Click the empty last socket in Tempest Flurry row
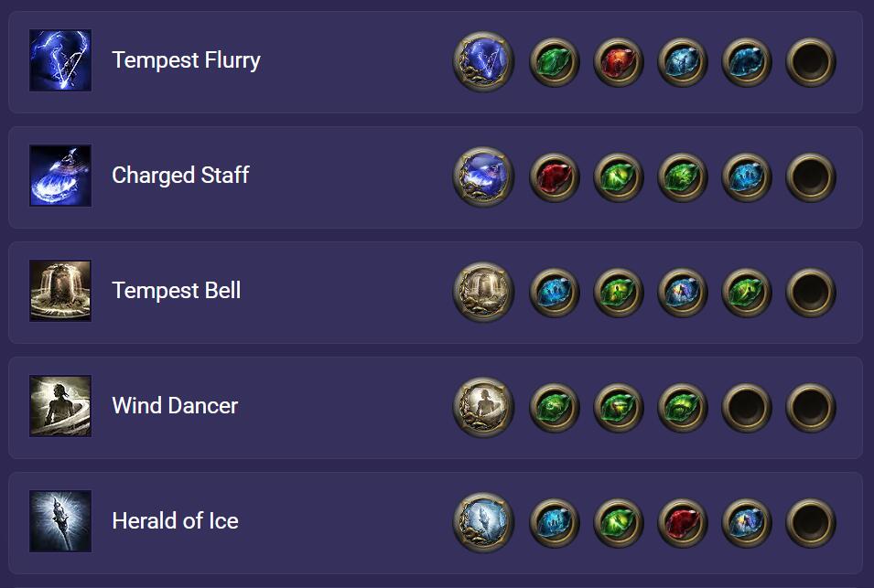This screenshot has height=588, width=874. tap(811, 62)
